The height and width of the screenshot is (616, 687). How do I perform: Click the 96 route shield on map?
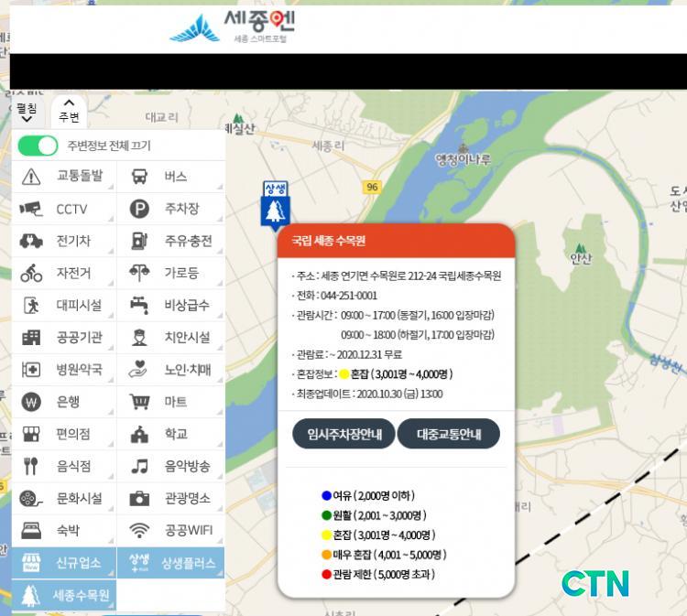click(372, 187)
